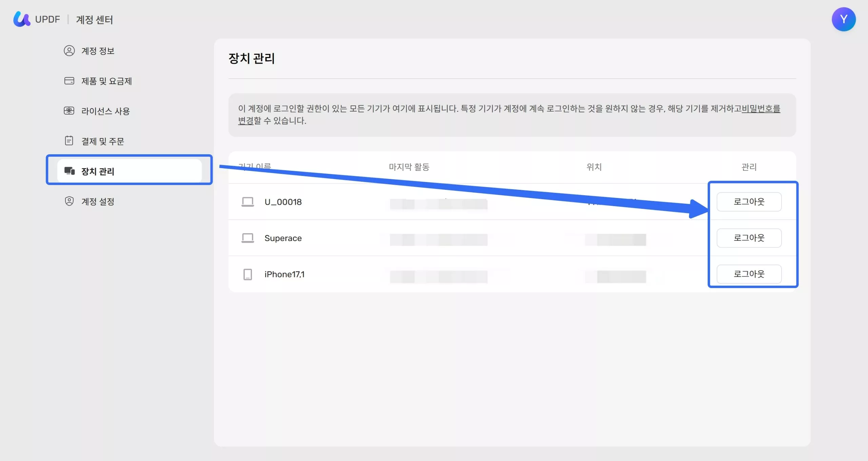Click the 결제 및 주문 receipt icon
The height and width of the screenshot is (461, 868).
pos(69,141)
